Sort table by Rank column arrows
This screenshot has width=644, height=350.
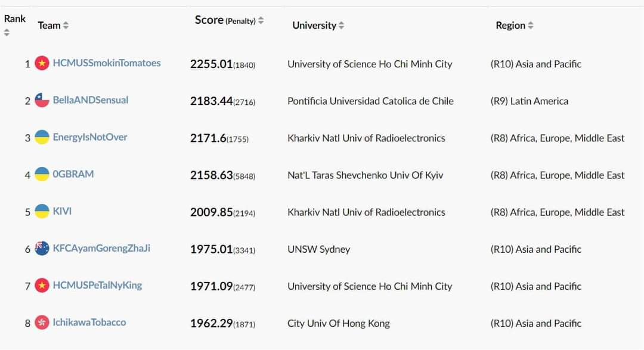pyautogui.click(x=7, y=32)
